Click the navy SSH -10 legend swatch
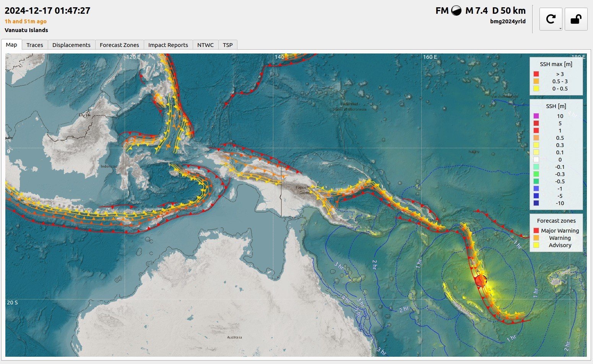 pos(536,203)
